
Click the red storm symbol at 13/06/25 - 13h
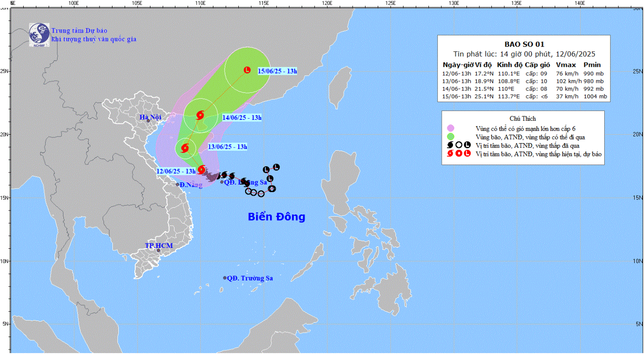pyautogui.click(x=185, y=148)
